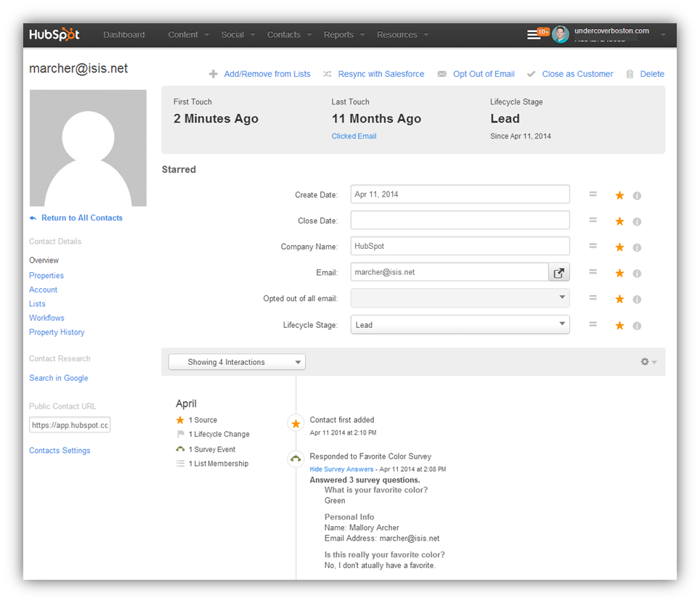Viewport: 700px width, 603px height.
Task: Unstar the Company Name property
Action: [x=619, y=247]
